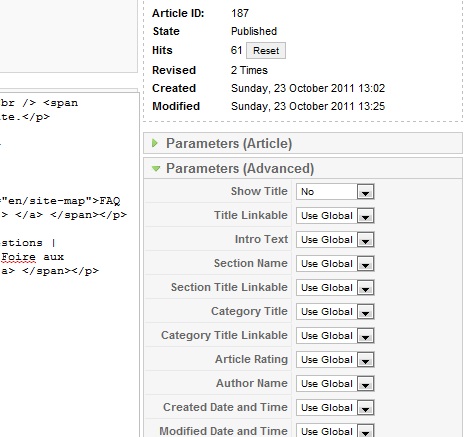Viewport: 468px width, 437px height.
Task: Click the 'en/site-map">FAQ' code line in editor
Action: (x=60, y=201)
